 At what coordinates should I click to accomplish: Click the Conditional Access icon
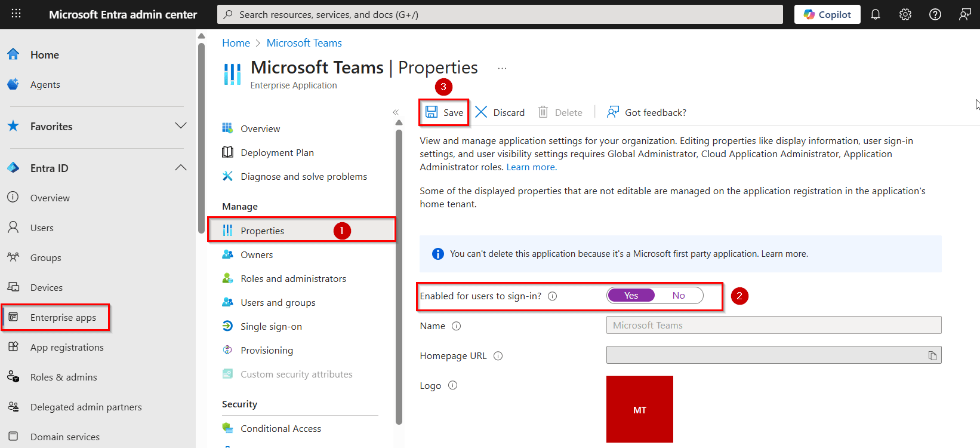pyautogui.click(x=227, y=428)
